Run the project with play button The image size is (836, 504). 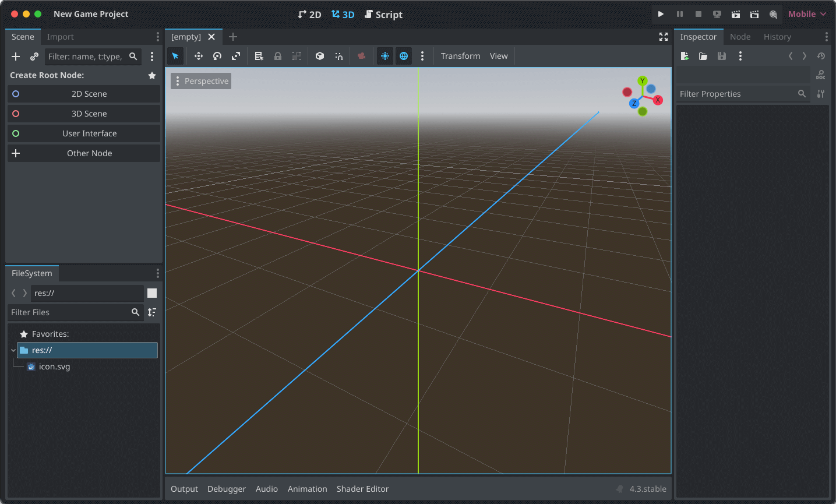[661, 14]
